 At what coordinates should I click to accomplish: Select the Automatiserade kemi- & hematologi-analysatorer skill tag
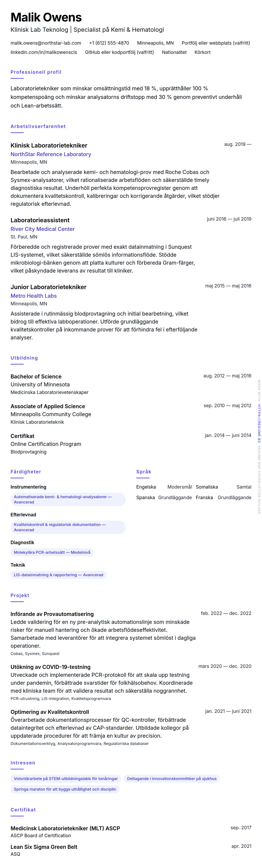(63, 499)
